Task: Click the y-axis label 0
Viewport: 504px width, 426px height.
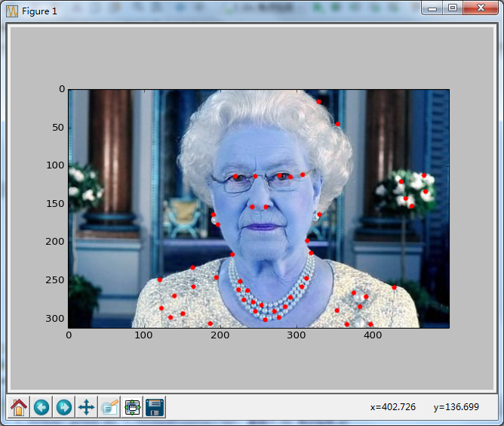Action: pyautogui.click(x=62, y=89)
